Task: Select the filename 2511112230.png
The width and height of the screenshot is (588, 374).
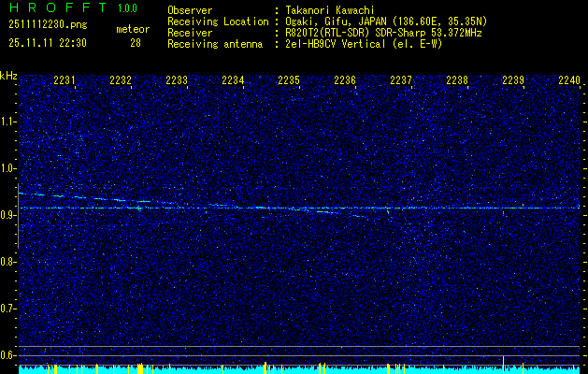Action: click(x=48, y=25)
